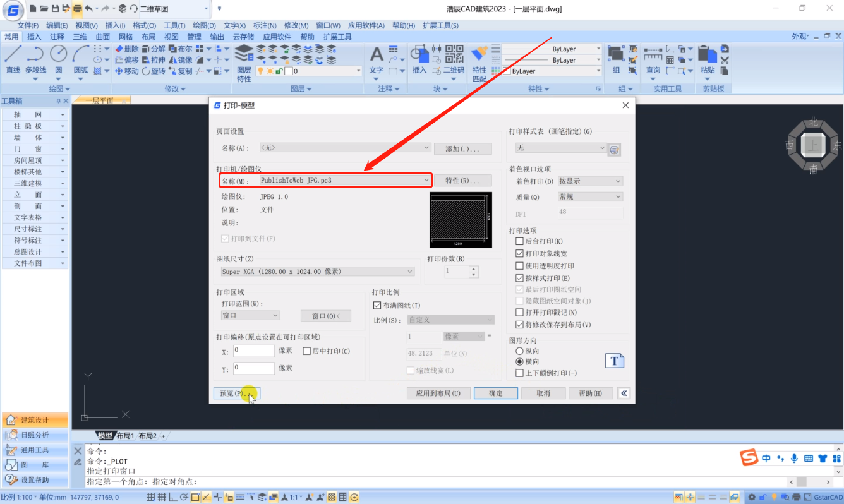This screenshot has width=844, height=504.
Task: Toggle the 打印对象线宽 checkbox
Action: 520,253
